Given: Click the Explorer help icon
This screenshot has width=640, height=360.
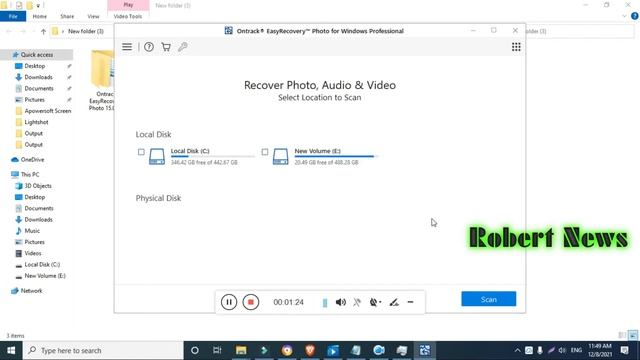Looking at the screenshot, I should coord(635,16).
